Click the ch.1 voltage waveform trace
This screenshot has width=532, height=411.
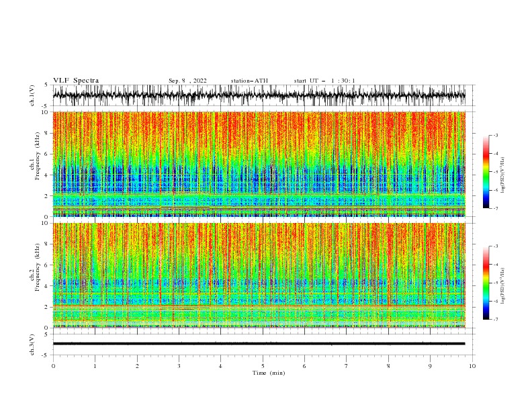point(259,95)
